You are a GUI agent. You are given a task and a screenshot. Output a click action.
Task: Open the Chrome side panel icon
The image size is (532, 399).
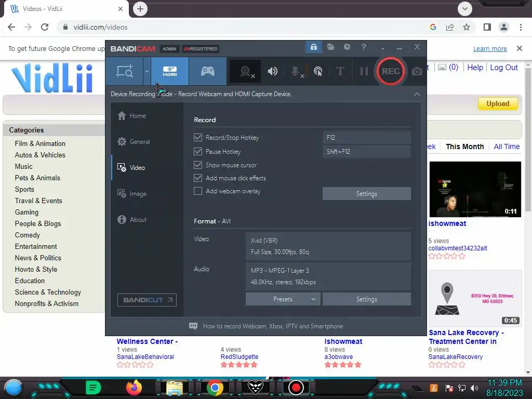(487, 27)
